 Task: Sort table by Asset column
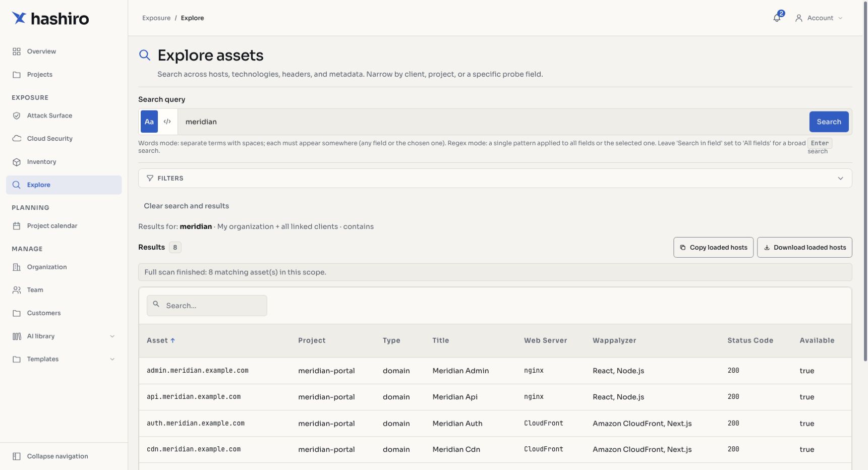(161, 340)
